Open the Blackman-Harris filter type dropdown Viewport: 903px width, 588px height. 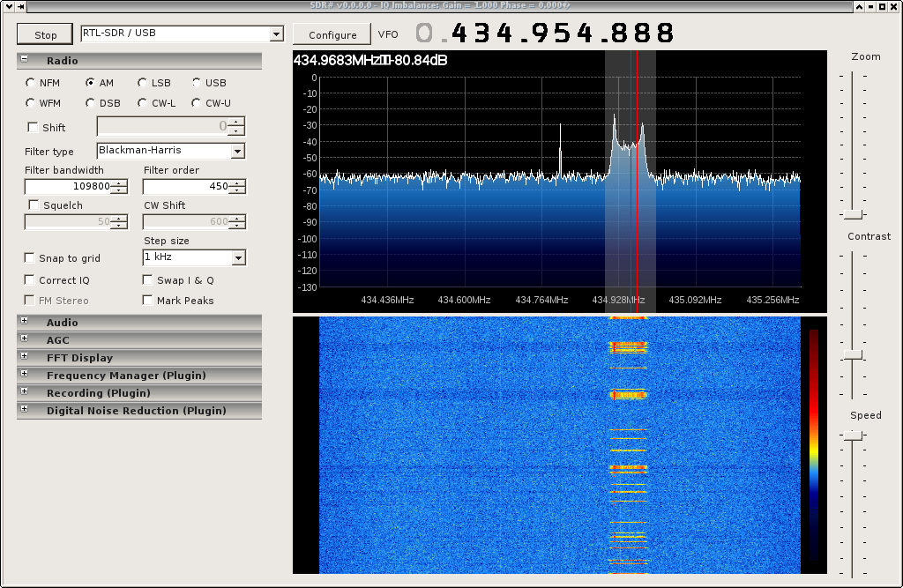pos(236,151)
